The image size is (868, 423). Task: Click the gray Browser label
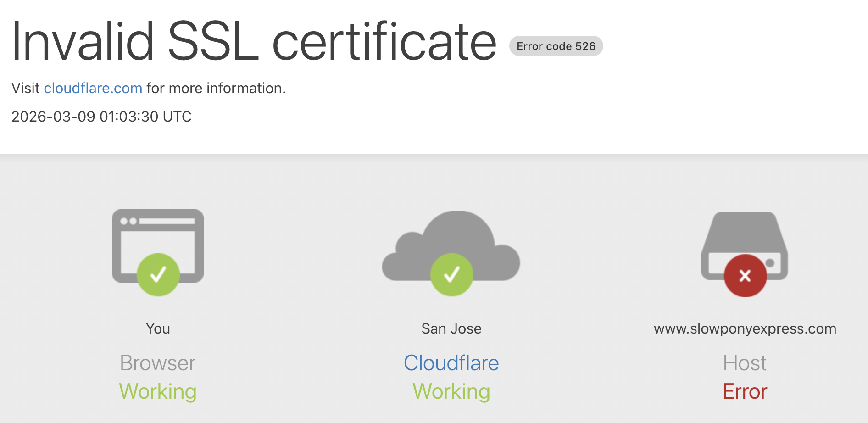coord(158,363)
